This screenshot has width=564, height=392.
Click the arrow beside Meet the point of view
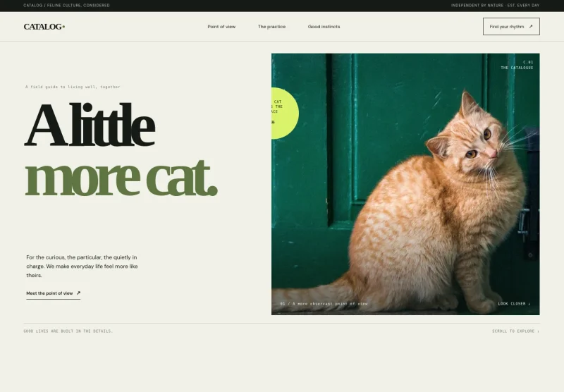[78, 293]
